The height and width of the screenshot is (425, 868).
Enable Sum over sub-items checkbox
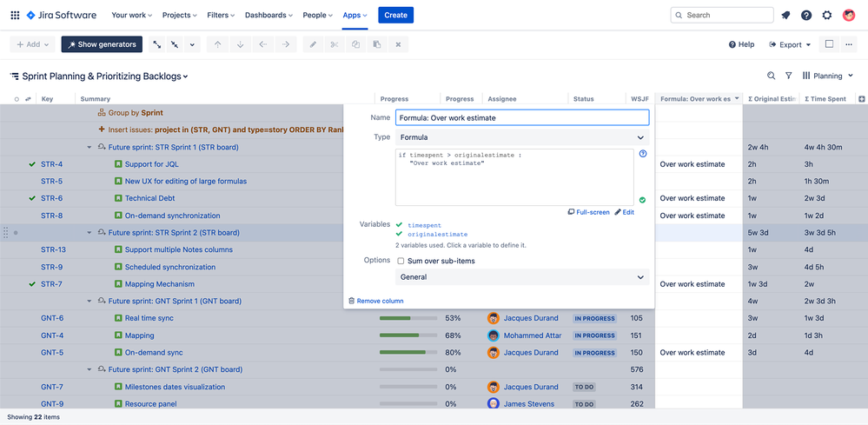(401, 261)
